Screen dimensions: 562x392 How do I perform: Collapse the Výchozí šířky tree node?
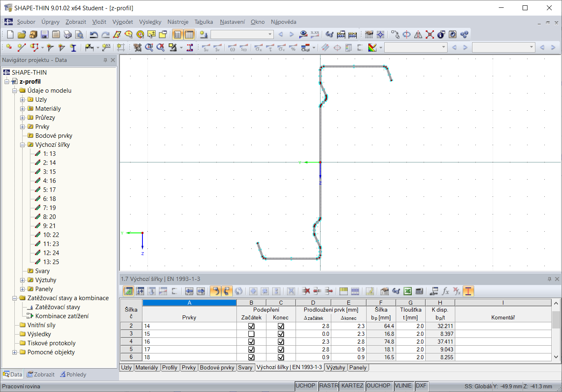click(23, 145)
